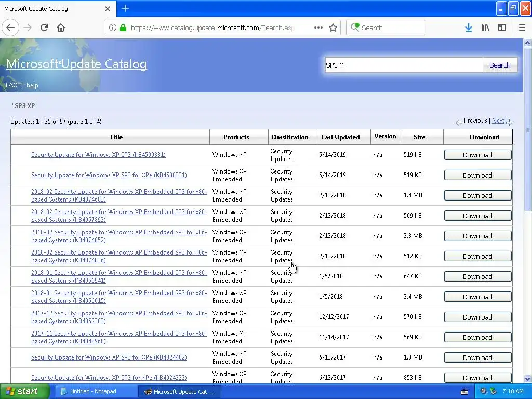Open the KB4024402 update link
Image resolution: width=532 pixels, height=399 pixels.
pyautogui.click(x=109, y=357)
